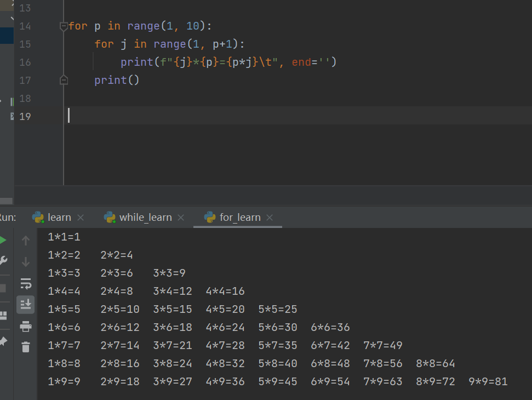Viewport: 532px width, 400px height.
Task: Collapse the for loop at line 14
Action: coord(64,26)
